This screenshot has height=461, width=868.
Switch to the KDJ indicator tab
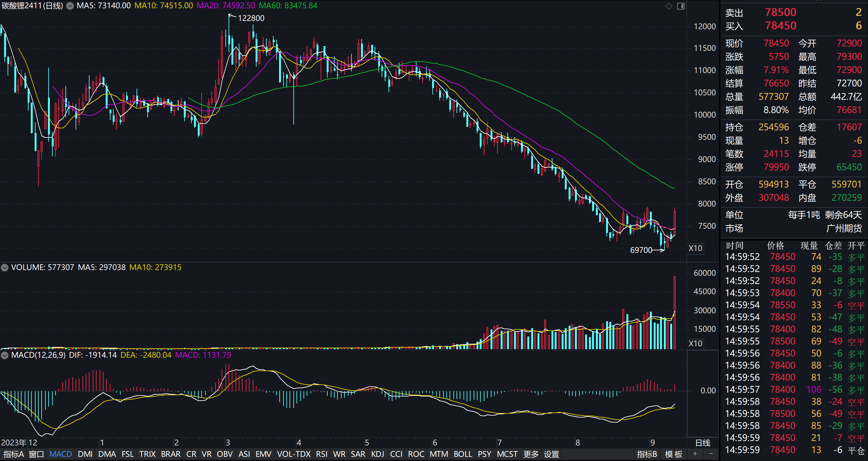(x=377, y=454)
